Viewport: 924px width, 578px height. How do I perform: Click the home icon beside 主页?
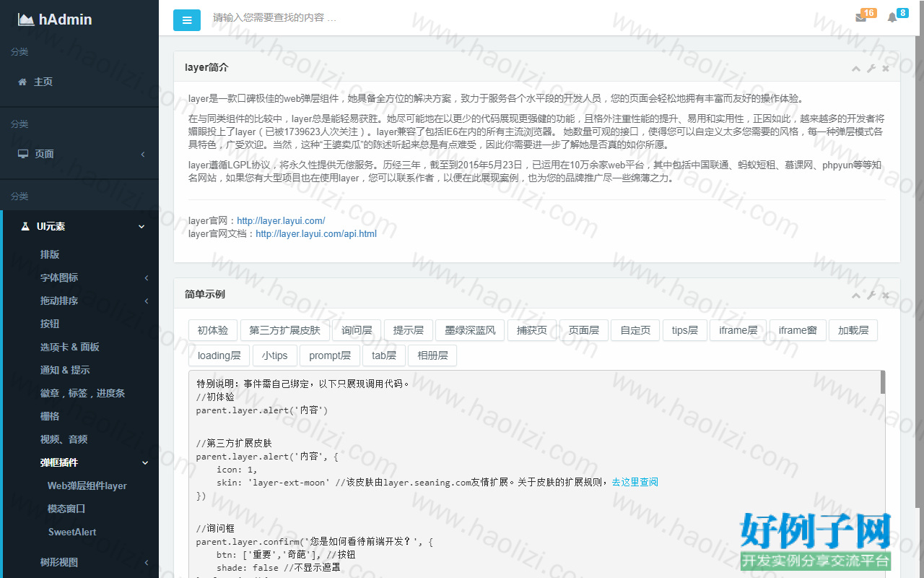pyautogui.click(x=22, y=82)
